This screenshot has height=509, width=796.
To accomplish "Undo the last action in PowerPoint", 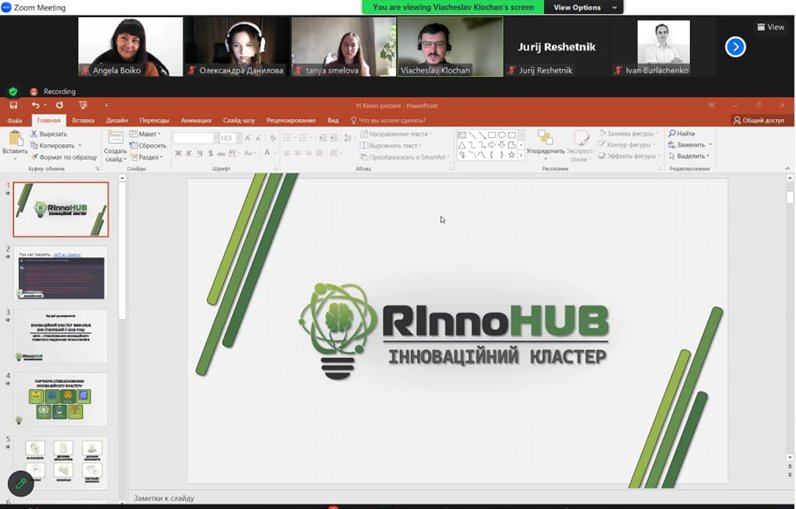I will coord(35,105).
